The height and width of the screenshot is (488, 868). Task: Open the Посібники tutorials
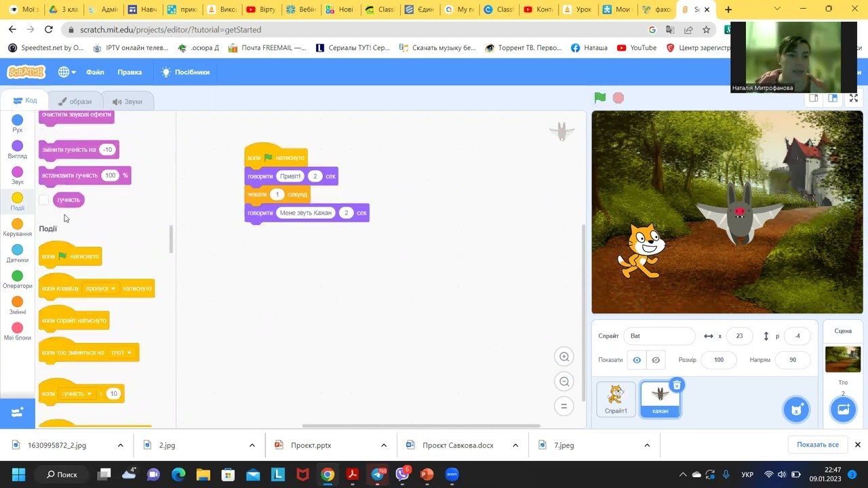tap(185, 72)
